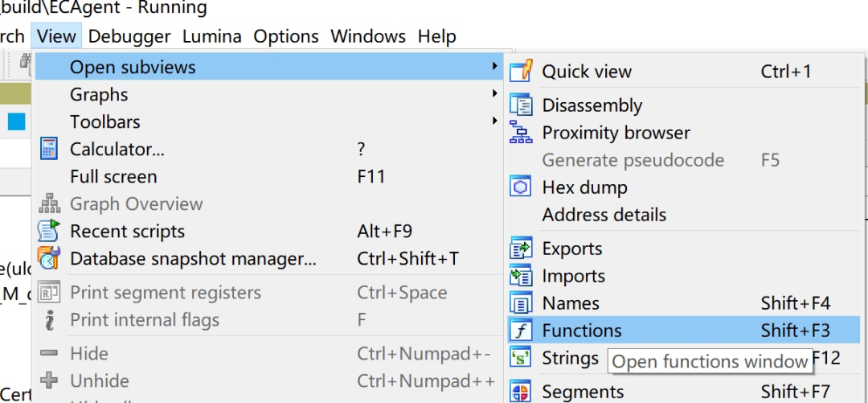Screen dimensions: 868x403
Task: Expand the Toolbars submenu arrow
Action: pyautogui.click(x=495, y=121)
